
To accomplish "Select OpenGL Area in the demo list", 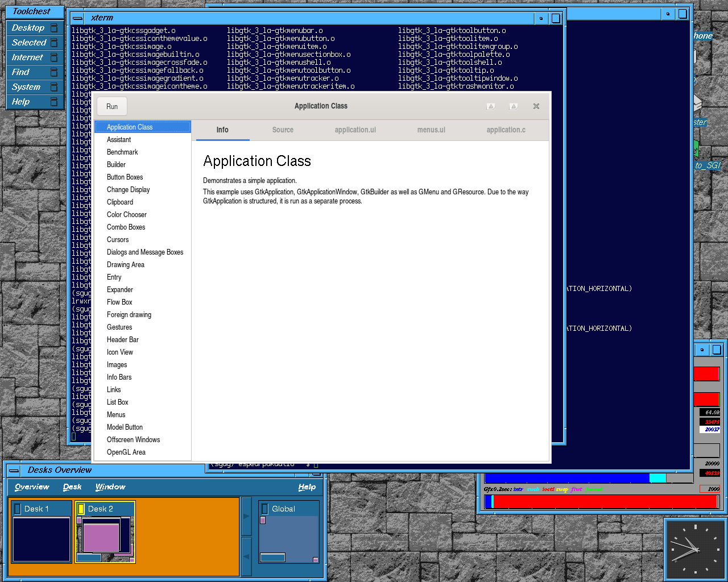I will (143, 452).
